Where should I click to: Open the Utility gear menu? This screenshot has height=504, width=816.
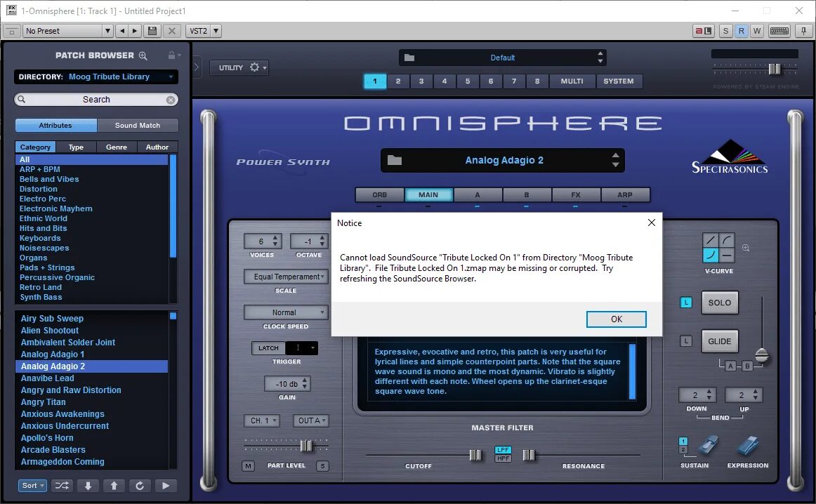258,67
